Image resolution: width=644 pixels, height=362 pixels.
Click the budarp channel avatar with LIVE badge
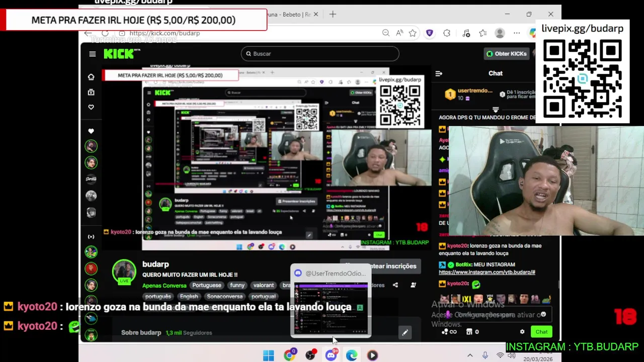[124, 273]
